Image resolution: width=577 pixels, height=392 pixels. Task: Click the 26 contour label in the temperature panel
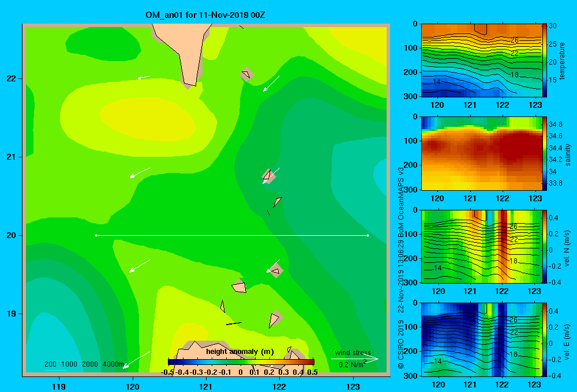[515, 40]
